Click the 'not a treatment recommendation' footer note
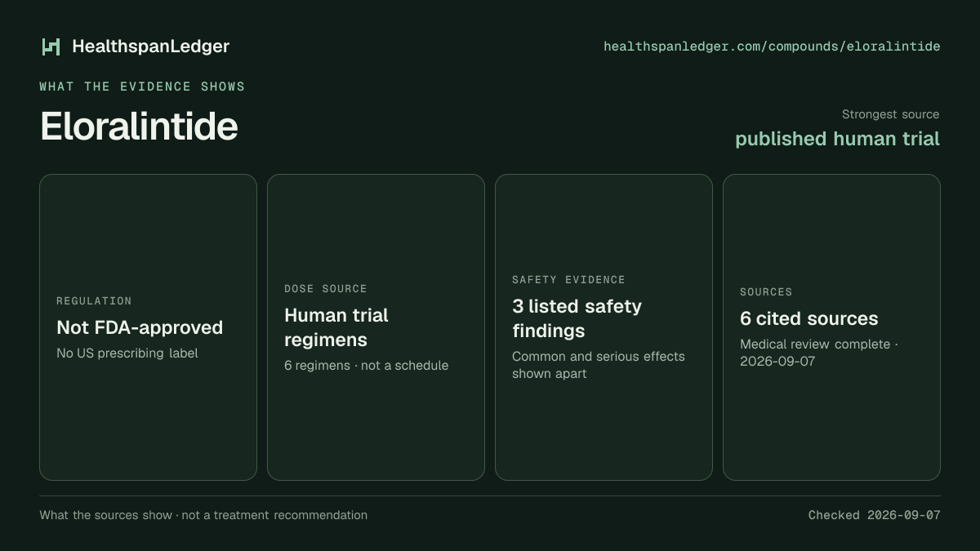980x551 pixels. (x=274, y=515)
